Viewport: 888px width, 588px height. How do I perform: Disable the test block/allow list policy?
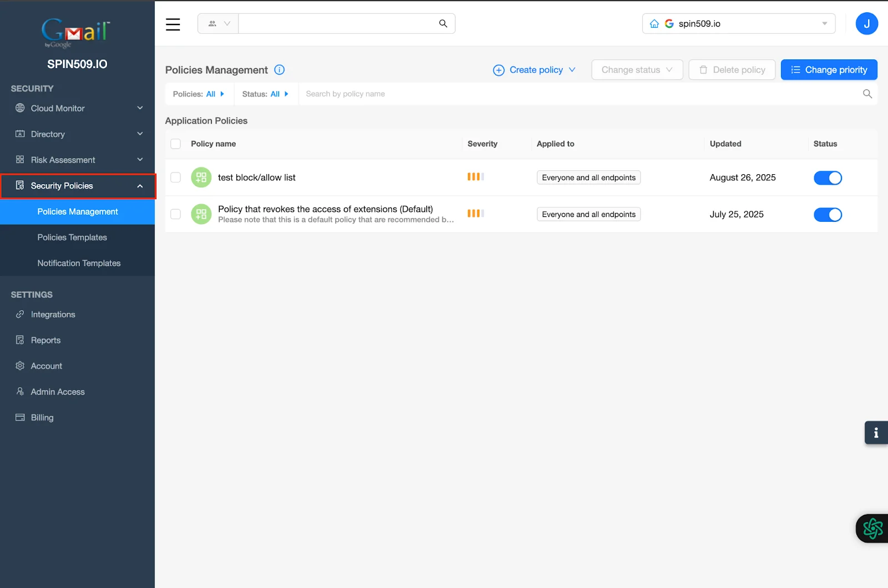828,178
